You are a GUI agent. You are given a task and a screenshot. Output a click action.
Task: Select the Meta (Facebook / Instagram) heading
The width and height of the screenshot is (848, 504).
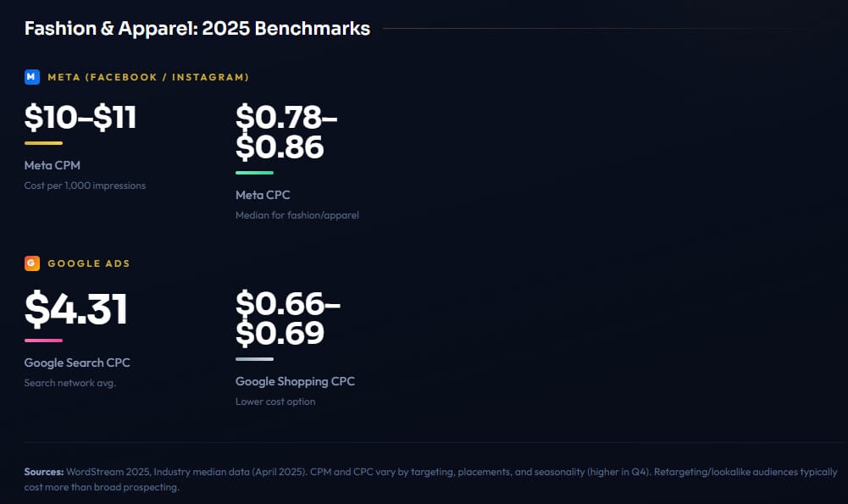pos(148,77)
